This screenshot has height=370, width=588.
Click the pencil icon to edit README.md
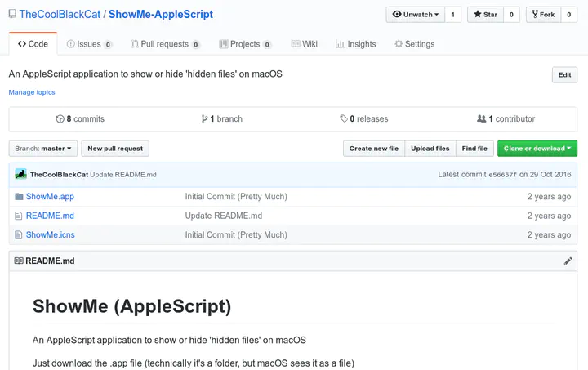tap(568, 261)
